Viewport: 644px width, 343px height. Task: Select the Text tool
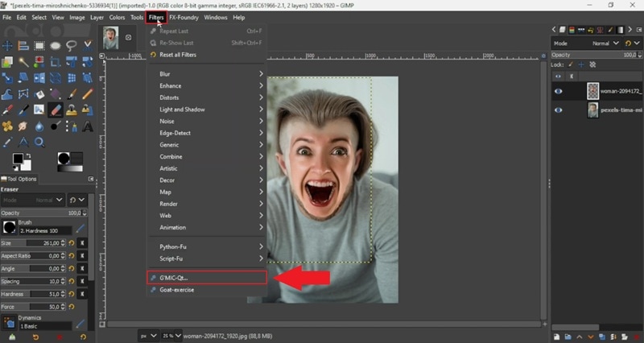[88, 126]
